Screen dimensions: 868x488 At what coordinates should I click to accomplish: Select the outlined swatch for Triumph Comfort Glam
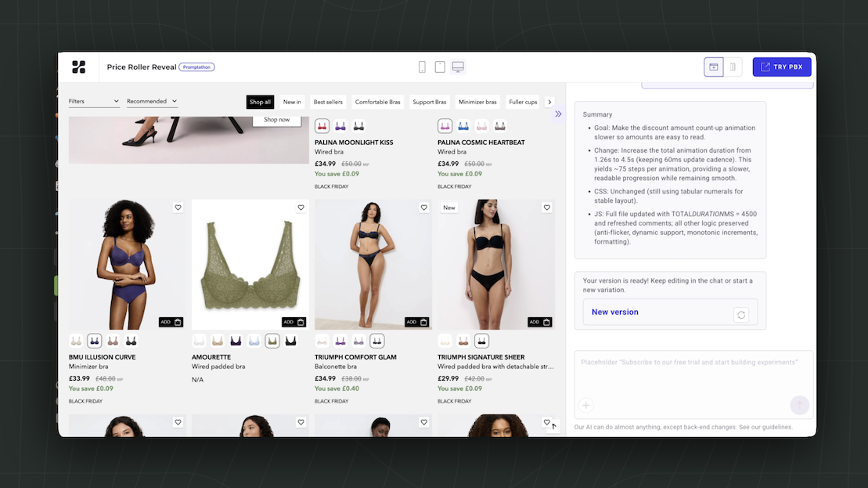[x=376, y=341]
